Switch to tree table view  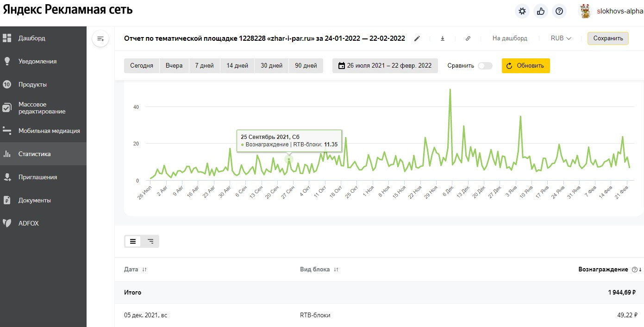tap(150, 241)
